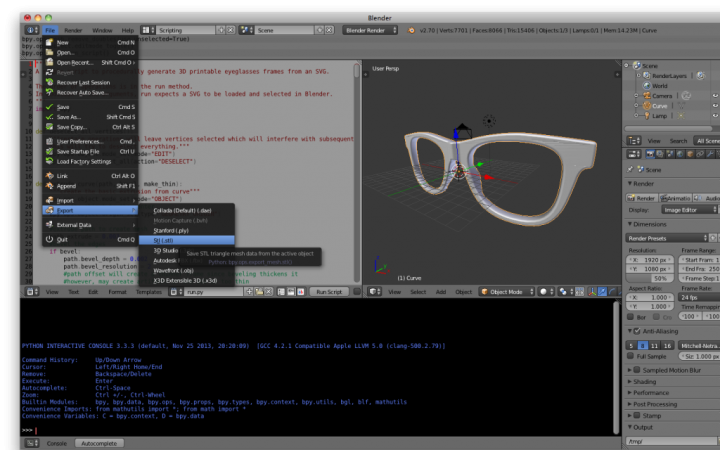Select Save As... in File menu
The width and height of the screenshot is (720, 450).
90,117
